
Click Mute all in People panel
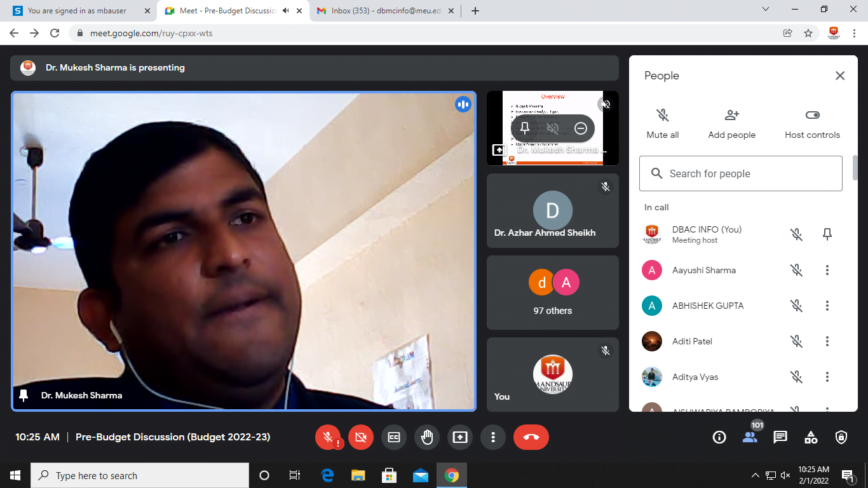point(663,123)
